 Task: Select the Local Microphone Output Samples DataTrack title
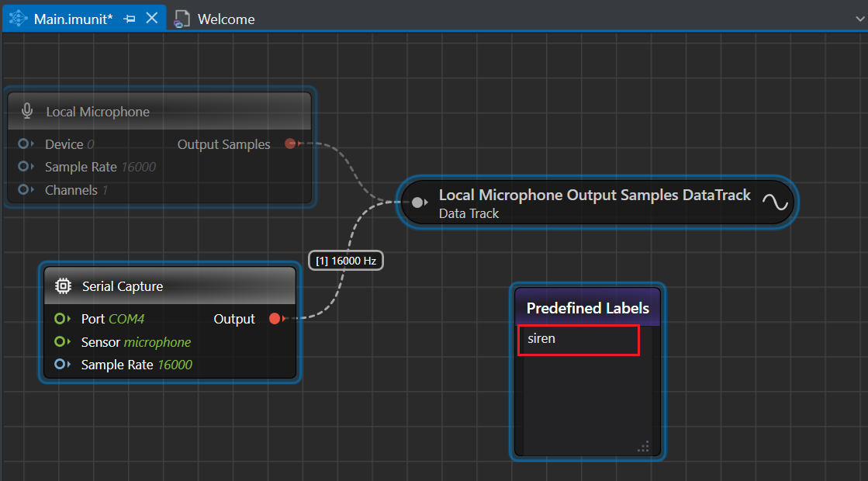point(594,195)
